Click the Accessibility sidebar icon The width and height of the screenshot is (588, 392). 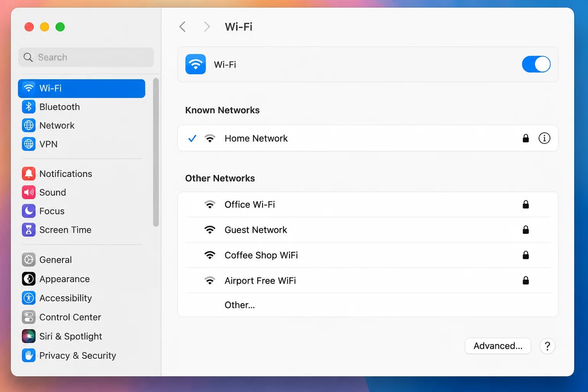[29, 298]
